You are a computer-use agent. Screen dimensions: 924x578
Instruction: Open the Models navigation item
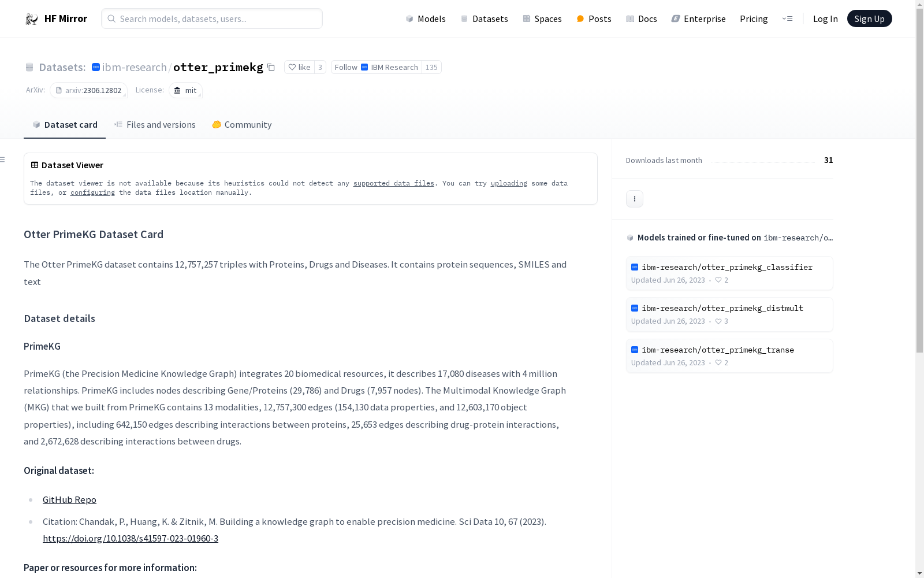pyautogui.click(x=426, y=18)
